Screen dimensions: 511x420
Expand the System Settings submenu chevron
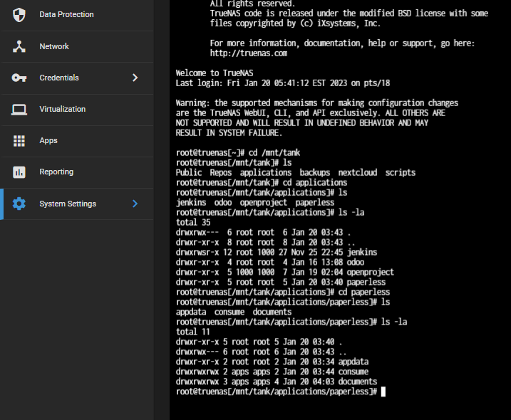tap(135, 204)
